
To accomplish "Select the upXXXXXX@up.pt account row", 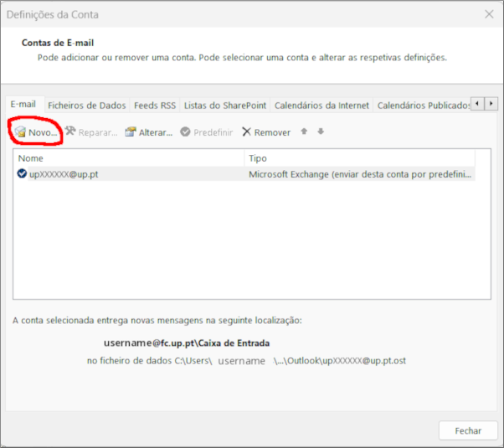I will coord(244,174).
